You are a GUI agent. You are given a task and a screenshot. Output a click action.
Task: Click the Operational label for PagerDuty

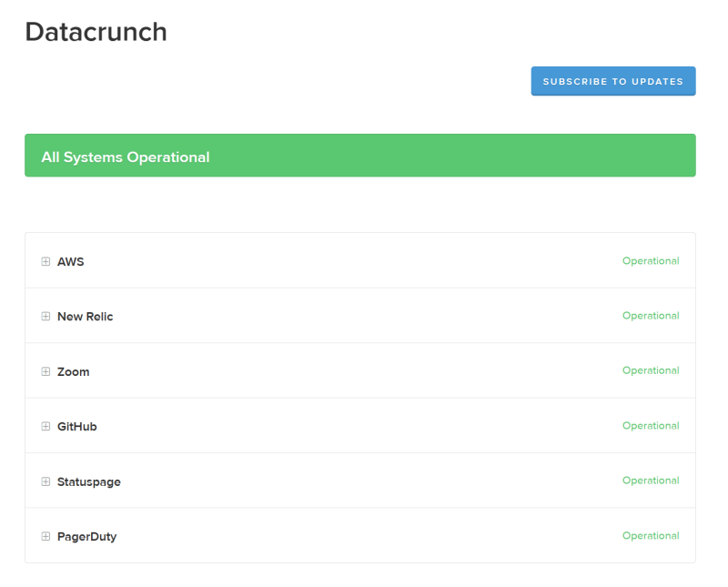[x=651, y=536]
